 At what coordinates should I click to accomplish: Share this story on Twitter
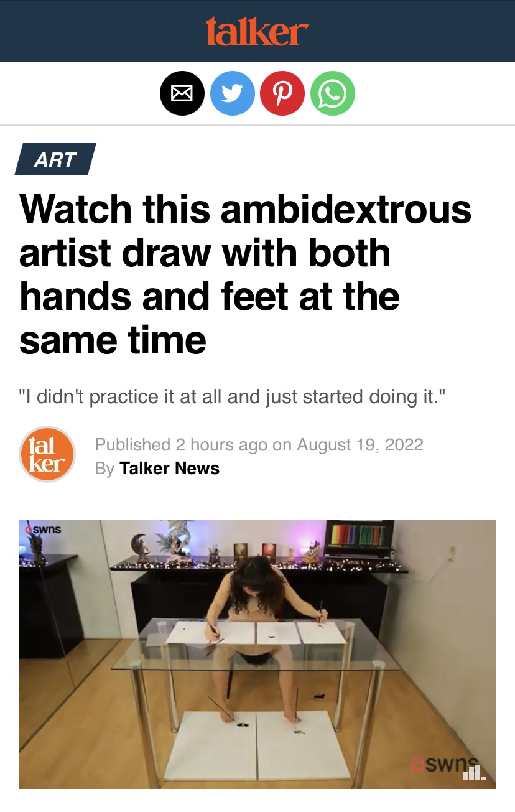[232, 93]
